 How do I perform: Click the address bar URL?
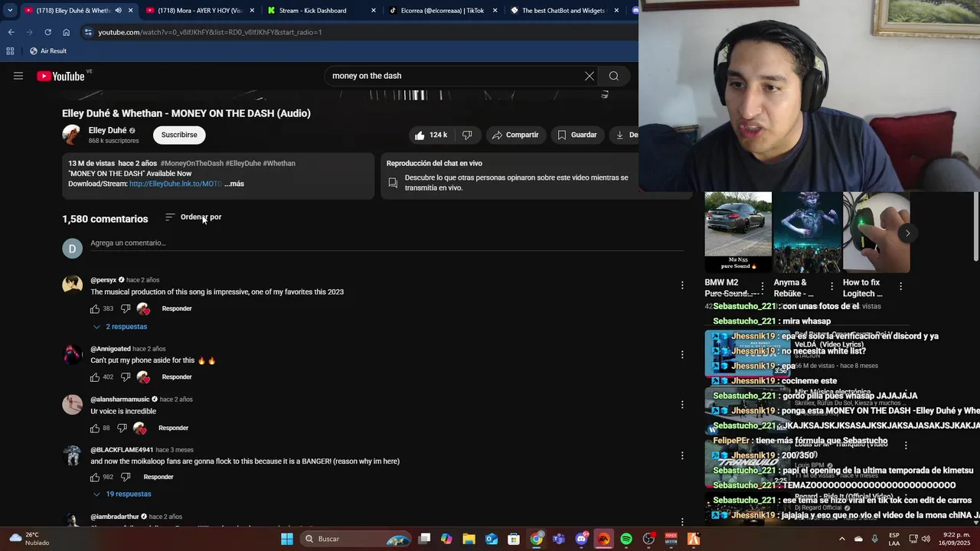point(210,32)
